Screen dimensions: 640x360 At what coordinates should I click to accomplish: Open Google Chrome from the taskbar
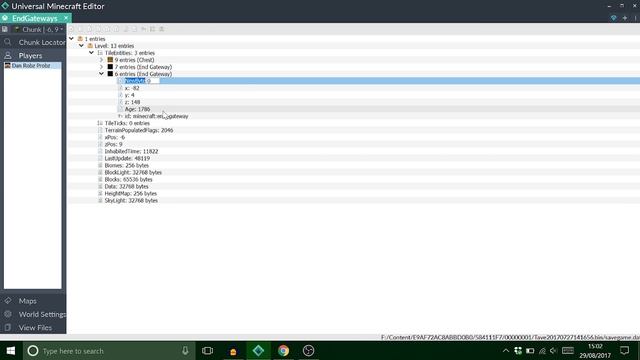pyautogui.click(x=283, y=351)
